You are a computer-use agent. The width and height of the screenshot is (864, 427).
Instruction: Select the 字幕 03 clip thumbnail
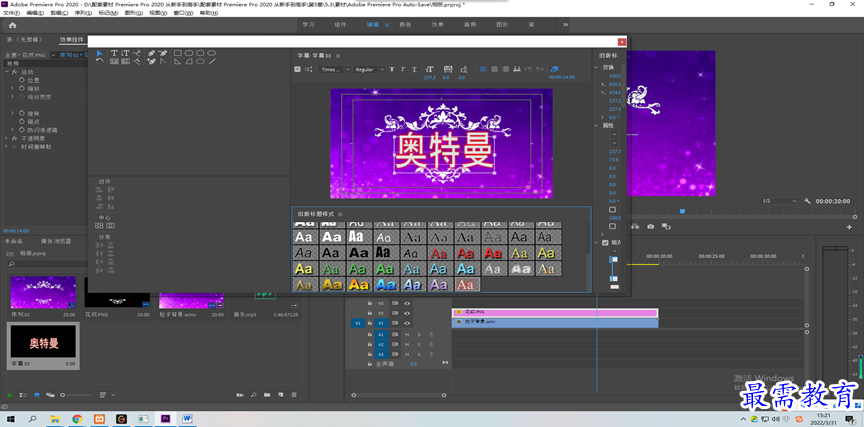pyautogui.click(x=43, y=341)
